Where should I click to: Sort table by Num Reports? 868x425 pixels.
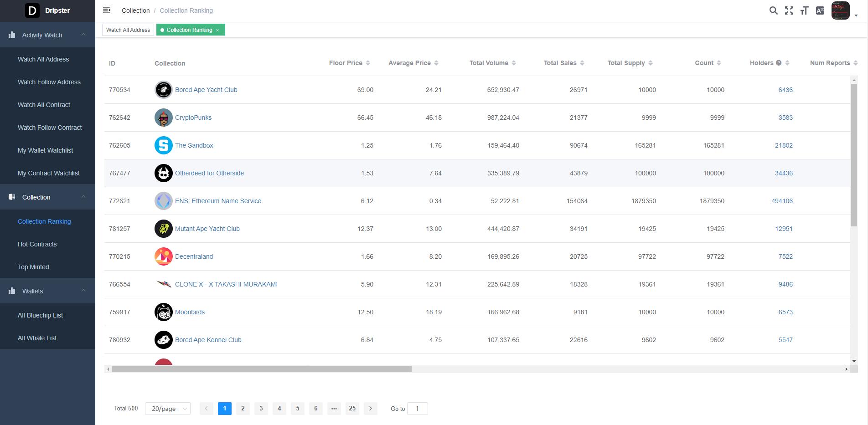pyautogui.click(x=856, y=63)
